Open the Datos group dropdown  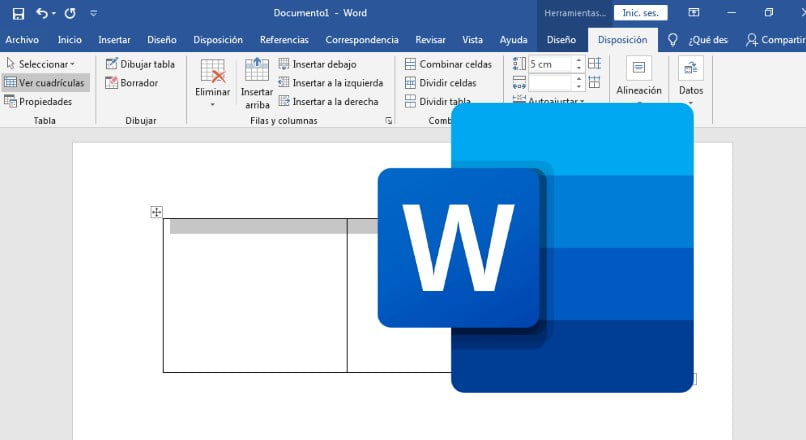[x=691, y=80]
